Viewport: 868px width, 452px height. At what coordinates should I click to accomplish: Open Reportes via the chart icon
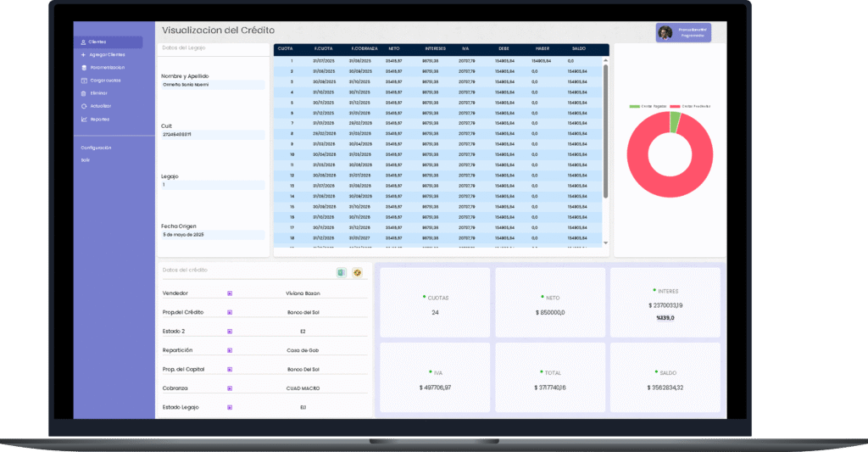point(82,119)
